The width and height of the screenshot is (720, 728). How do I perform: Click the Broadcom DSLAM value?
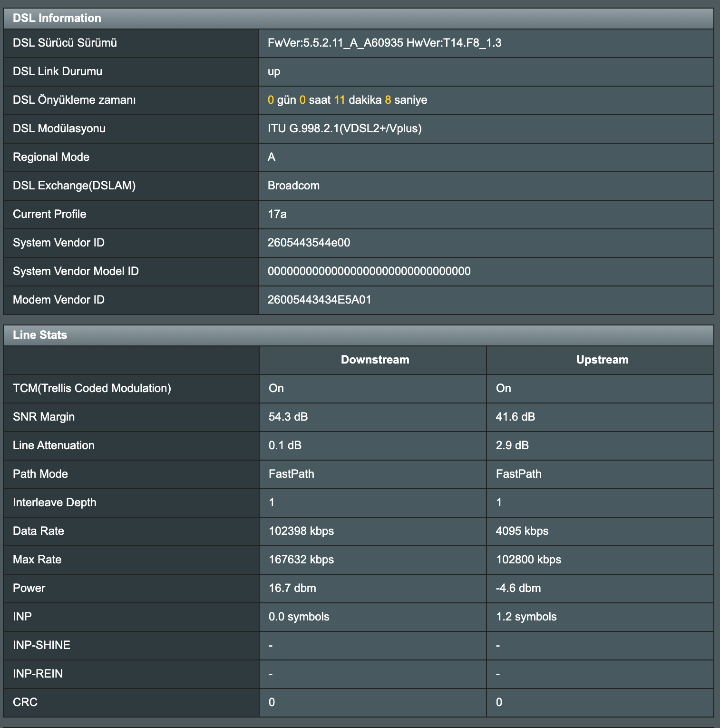click(x=293, y=186)
